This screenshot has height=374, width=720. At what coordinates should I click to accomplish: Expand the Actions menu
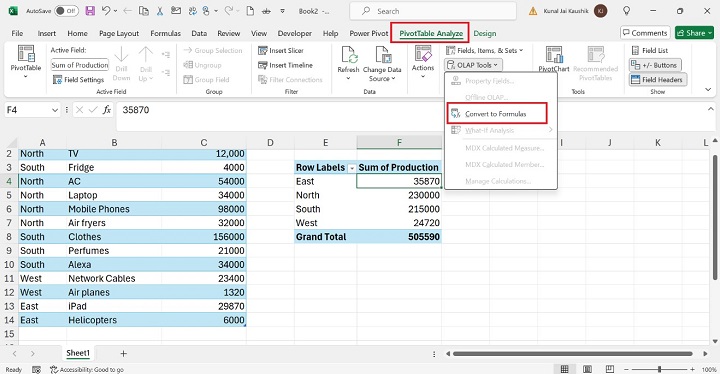pos(422,61)
